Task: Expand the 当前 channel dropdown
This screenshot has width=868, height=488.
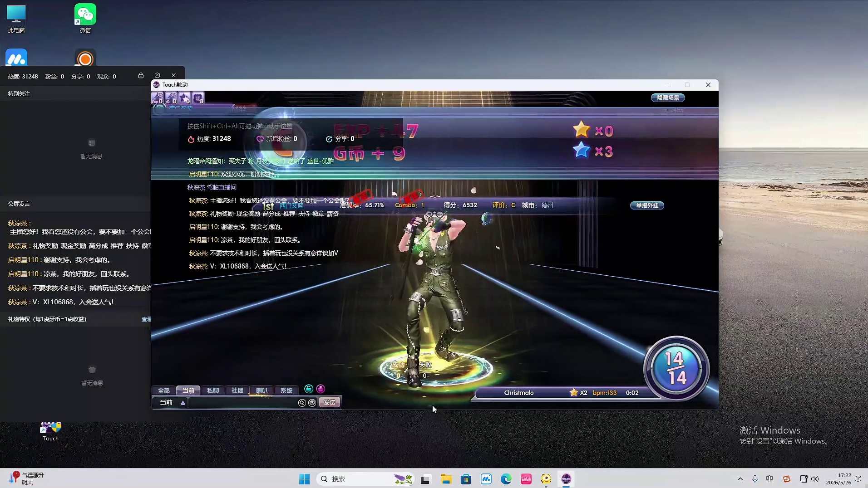Action: coord(183,403)
